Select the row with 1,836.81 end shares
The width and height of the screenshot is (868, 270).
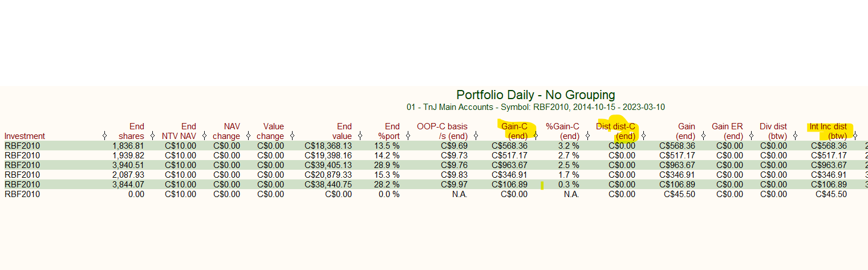433,146
